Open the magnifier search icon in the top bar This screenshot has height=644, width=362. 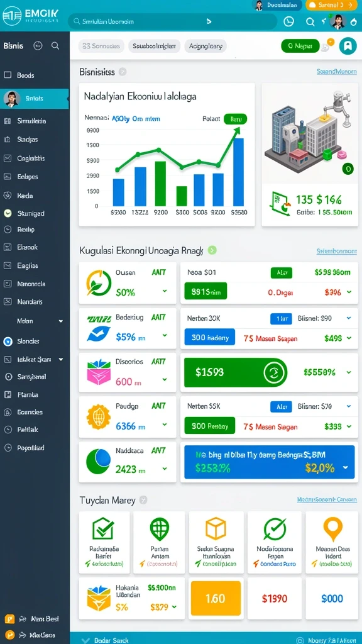pos(310,22)
